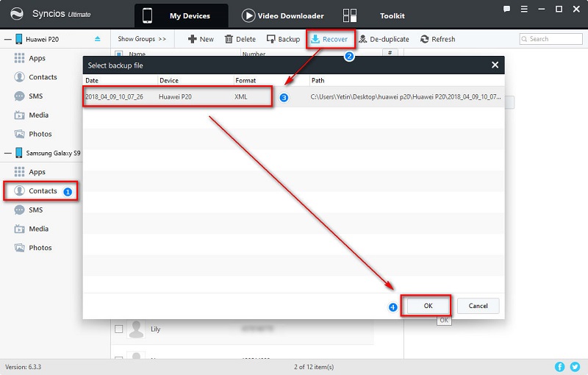
Task: Switch to Video Downloader tab
Action: pyautogui.click(x=282, y=15)
